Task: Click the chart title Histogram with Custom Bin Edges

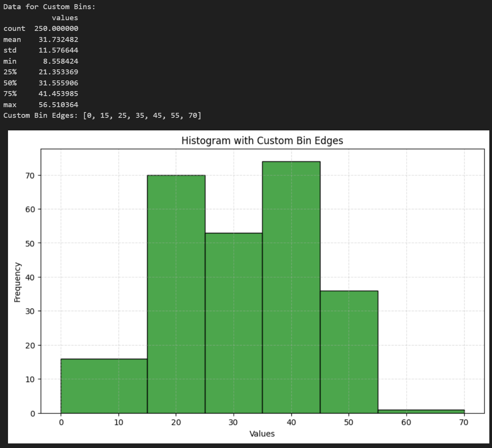Action: [x=262, y=140]
